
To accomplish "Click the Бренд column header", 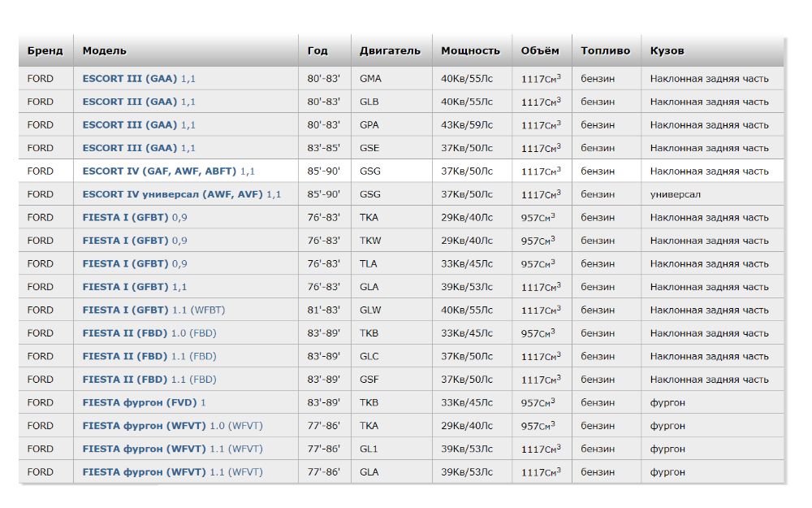I will coord(45,50).
